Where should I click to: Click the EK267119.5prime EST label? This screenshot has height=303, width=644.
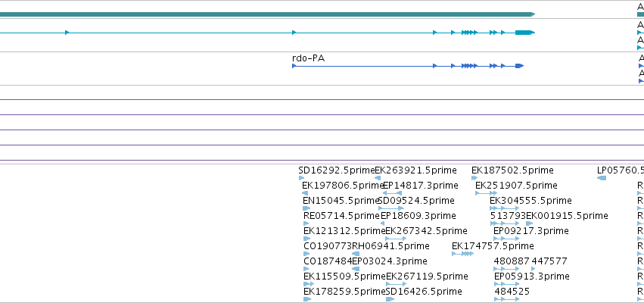427,276
